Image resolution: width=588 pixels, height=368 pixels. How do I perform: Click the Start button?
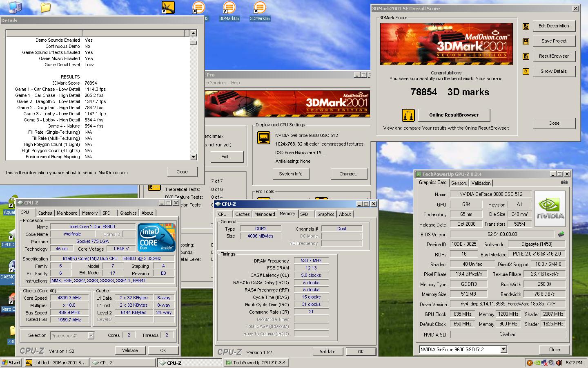pyautogui.click(x=11, y=363)
